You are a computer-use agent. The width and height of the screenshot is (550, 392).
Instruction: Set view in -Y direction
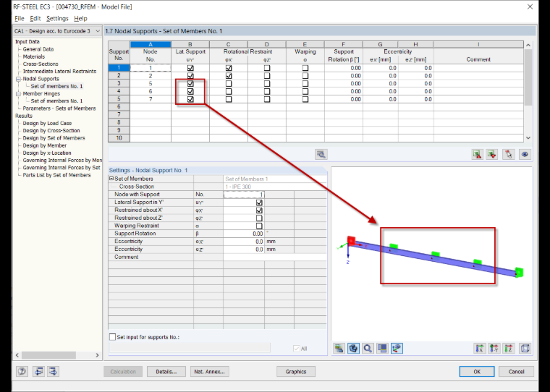click(x=494, y=348)
